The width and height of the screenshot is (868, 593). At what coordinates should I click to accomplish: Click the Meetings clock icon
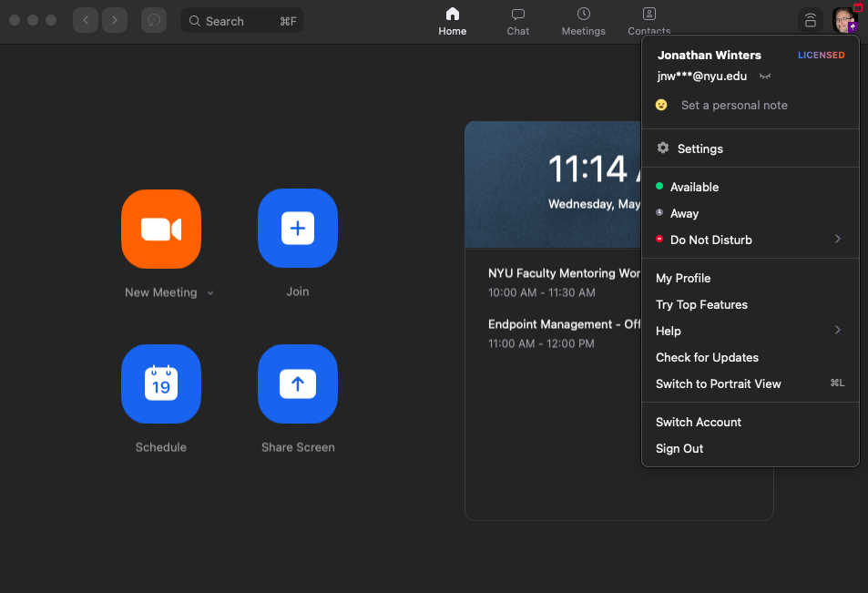(x=584, y=14)
